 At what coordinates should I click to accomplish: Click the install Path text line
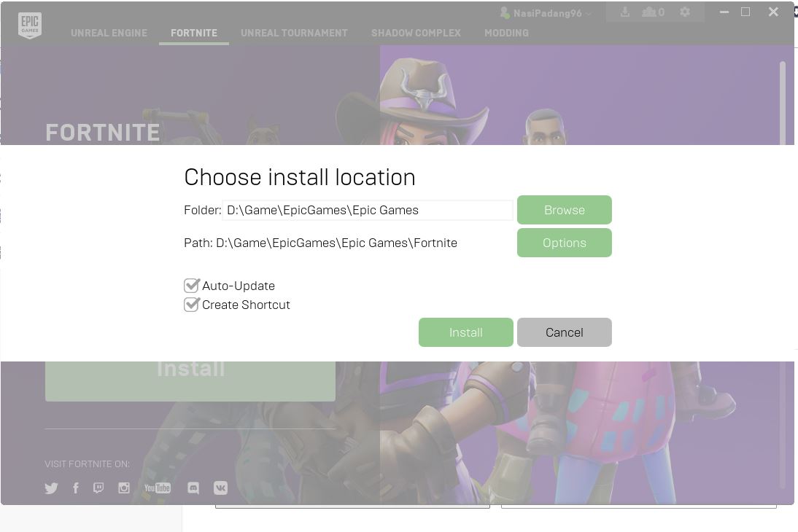[321, 243]
